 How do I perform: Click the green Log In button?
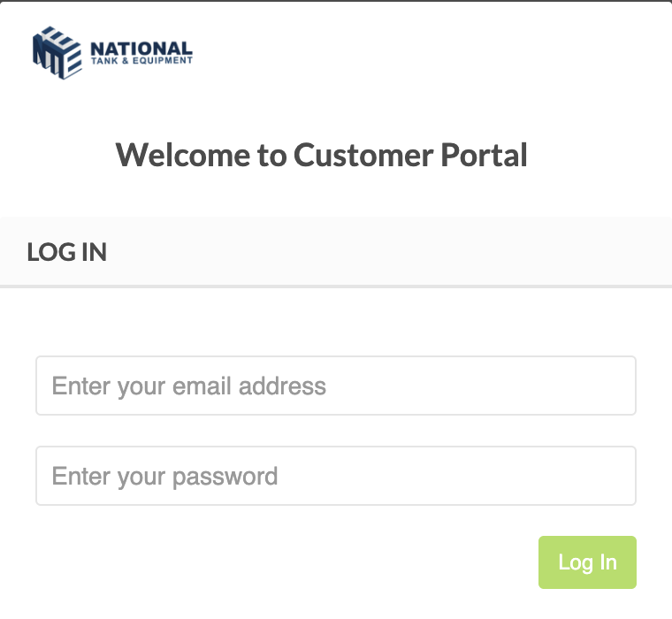[x=587, y=562]
